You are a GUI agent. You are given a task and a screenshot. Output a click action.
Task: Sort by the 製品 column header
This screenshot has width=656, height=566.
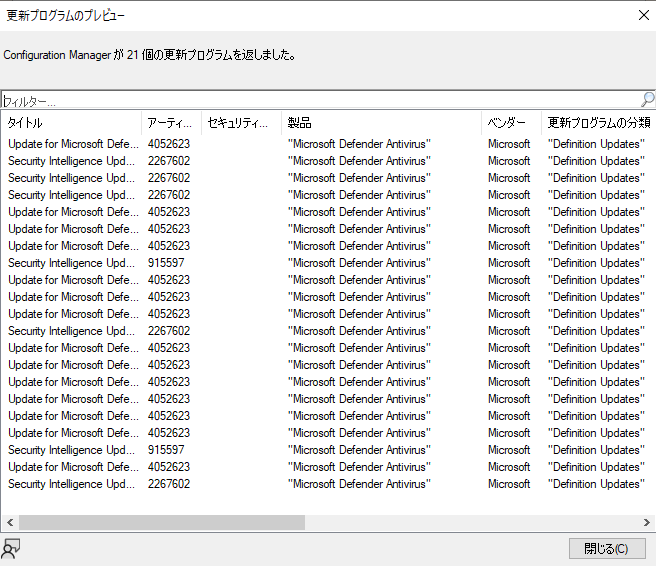point(382,123)
